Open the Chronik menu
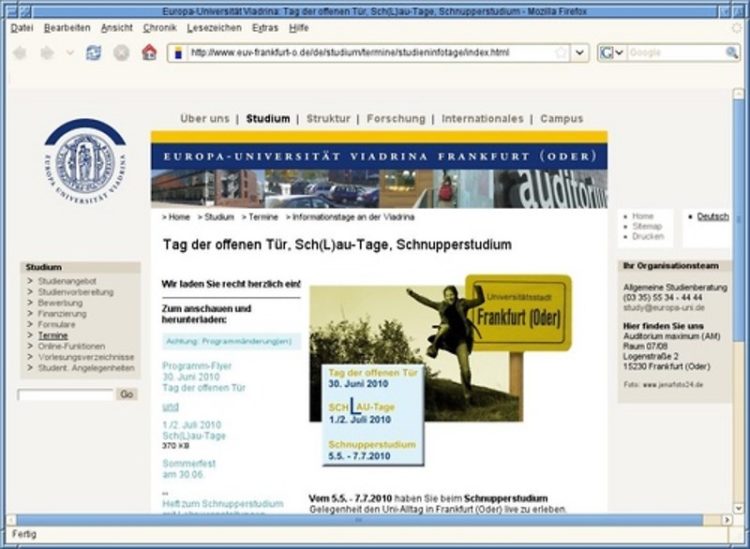Screen dimensions: 750x549 pyautogui.click(x=160, y=28)
